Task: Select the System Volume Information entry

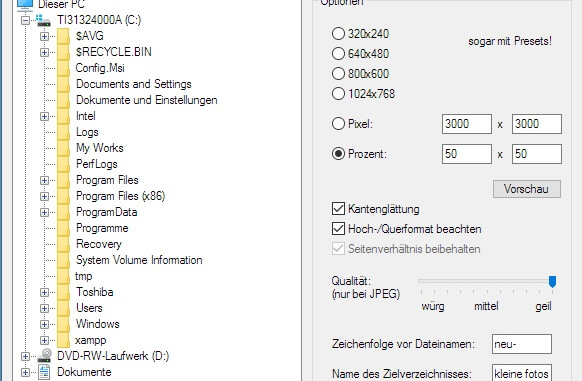Action: (x=139, y=260)
